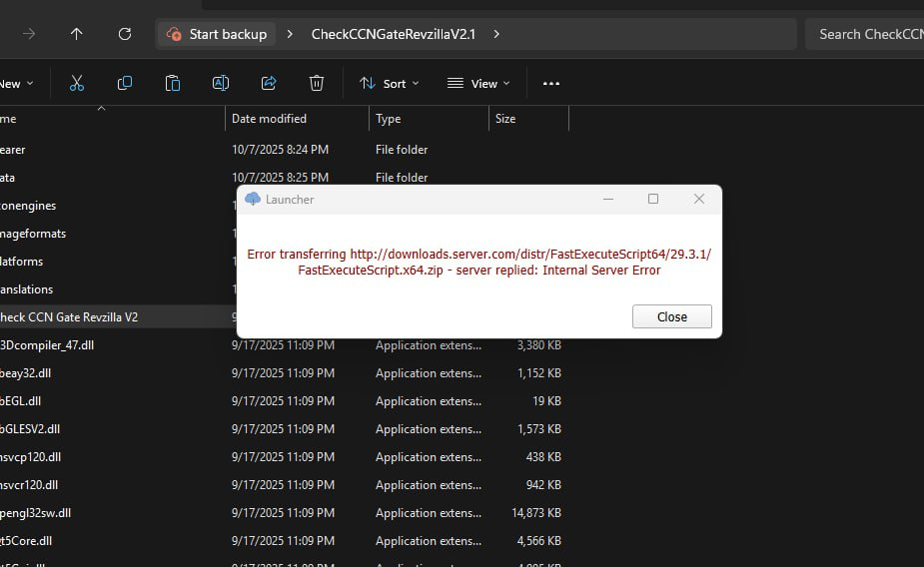This screenshot has width=924, height=567.
Task: Sort files by Size column header
Action: 505,119
